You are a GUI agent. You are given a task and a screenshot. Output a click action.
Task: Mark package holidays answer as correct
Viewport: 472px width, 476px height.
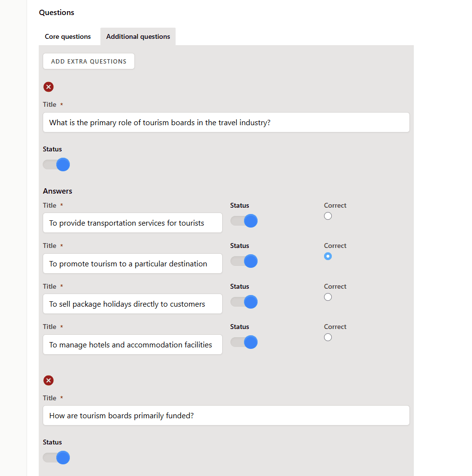pyautogui.click(x=327, y=296)
